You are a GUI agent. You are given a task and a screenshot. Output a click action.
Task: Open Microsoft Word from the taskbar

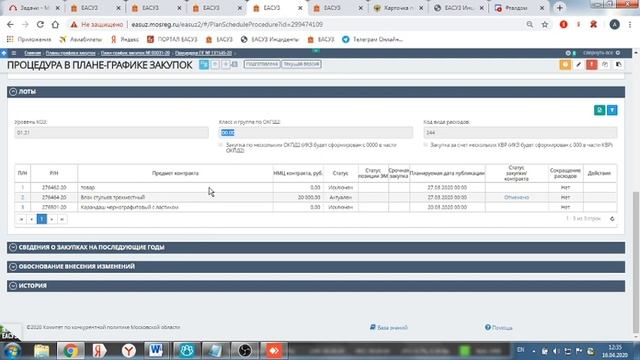156,351
